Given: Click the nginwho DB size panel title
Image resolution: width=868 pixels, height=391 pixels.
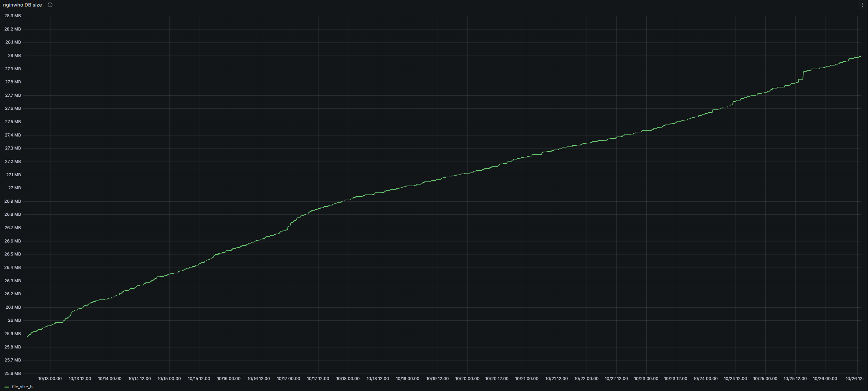Looking at the screenshot, I should pyautogui.click(x=22, y=5).
